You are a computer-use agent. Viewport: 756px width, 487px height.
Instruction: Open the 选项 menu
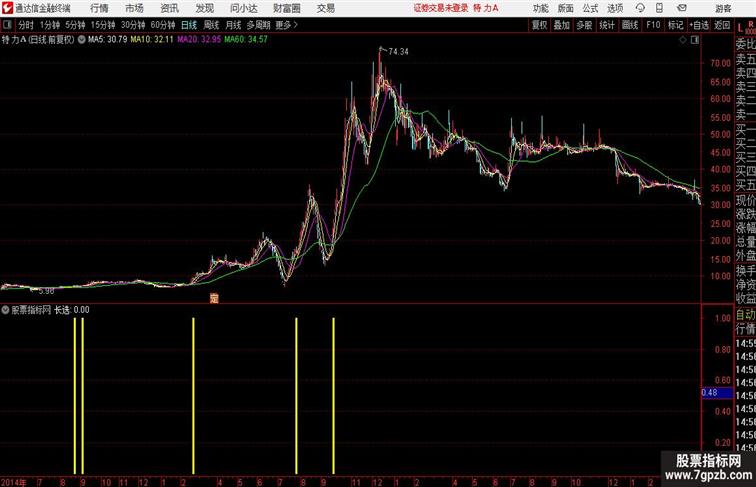[x=615, y=8]
